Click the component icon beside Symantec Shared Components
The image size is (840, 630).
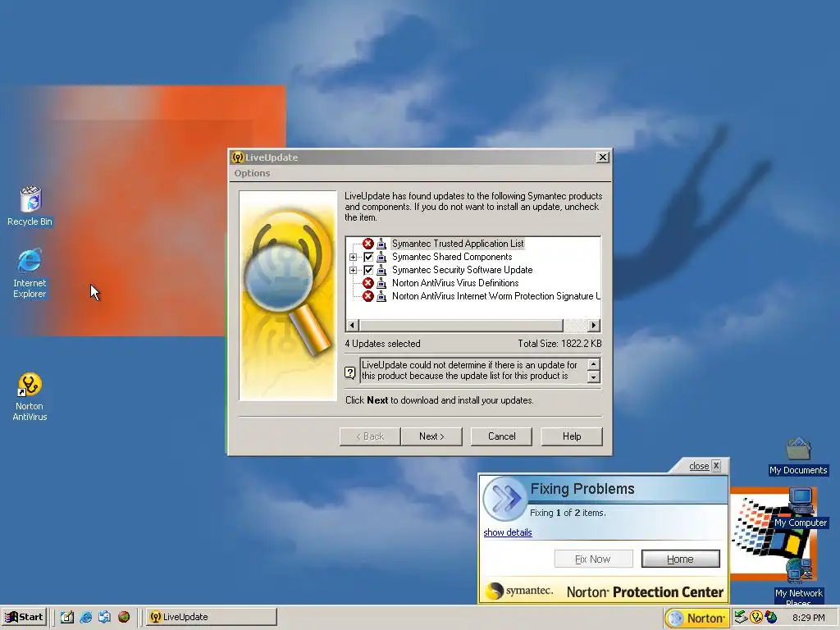point(381,257)
